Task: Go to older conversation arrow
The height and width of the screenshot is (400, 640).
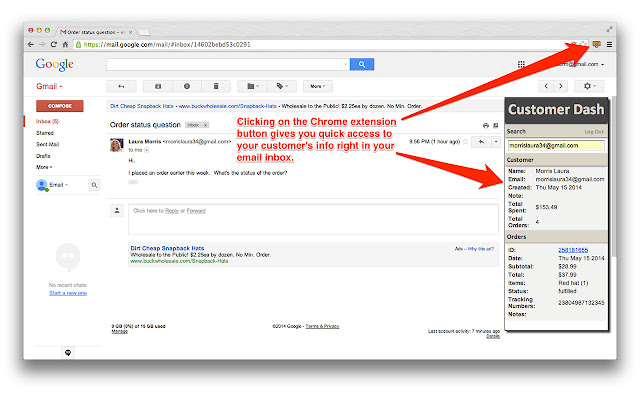Action: [561, 86]
